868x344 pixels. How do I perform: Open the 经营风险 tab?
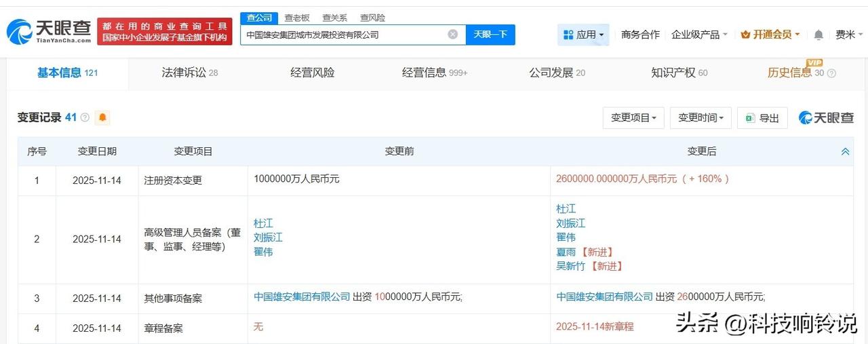coord(313,73)
